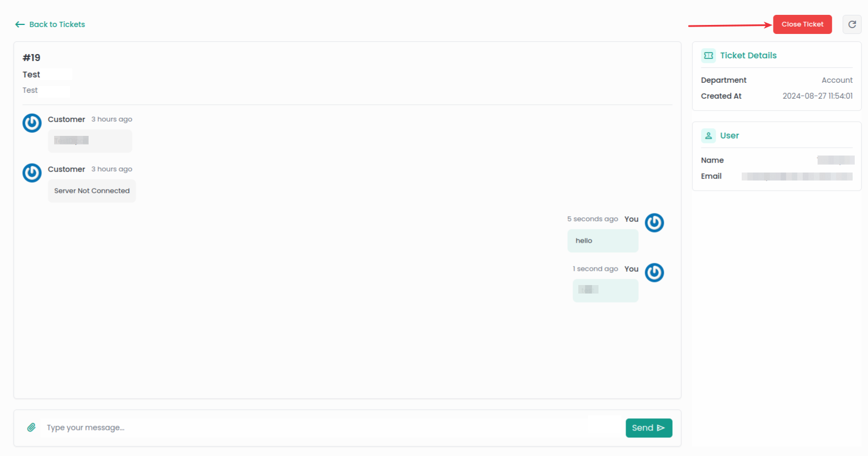The height and width of the screenshot is (456, 868).
Task: Click your avatar next to the hello message
Action: (x=654, y=223)
